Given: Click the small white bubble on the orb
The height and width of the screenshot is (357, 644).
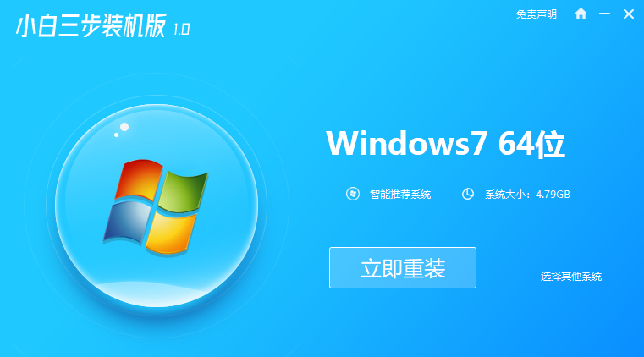Looking at the screenshot, I should click(x=116, y=135).
